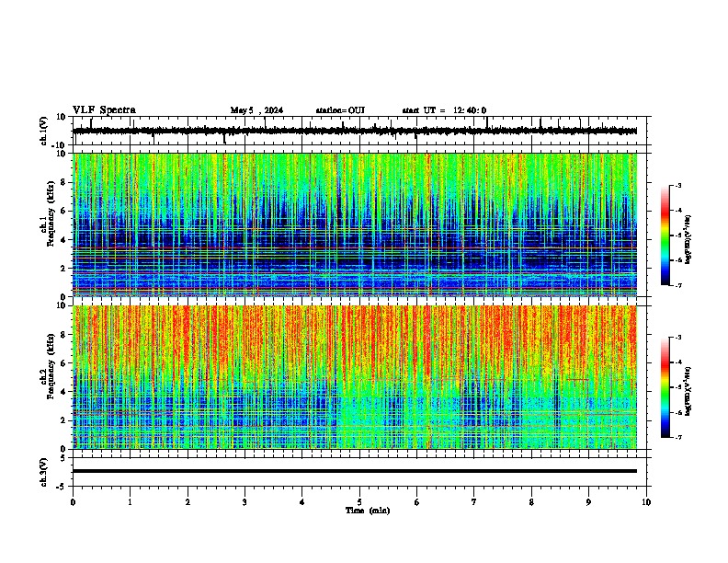Click the "VLF Spectra" title text
Screen dimensions: 728x563
pyautogui.click(x=104, y=110)
